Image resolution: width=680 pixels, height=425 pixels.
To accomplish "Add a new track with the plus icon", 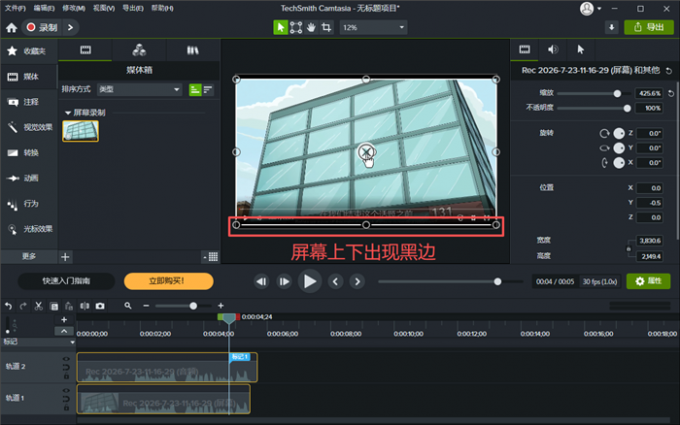I will pos(64,320).
